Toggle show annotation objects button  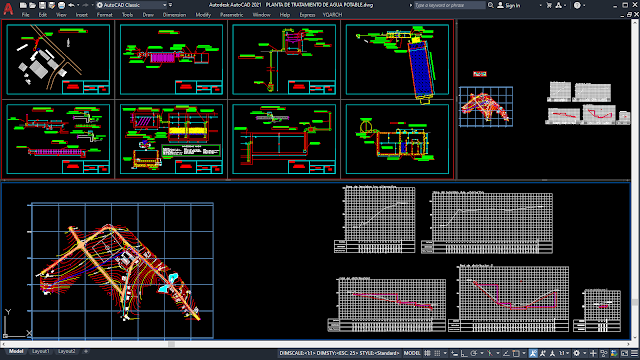pyautogui.click(x=533, y=353)
